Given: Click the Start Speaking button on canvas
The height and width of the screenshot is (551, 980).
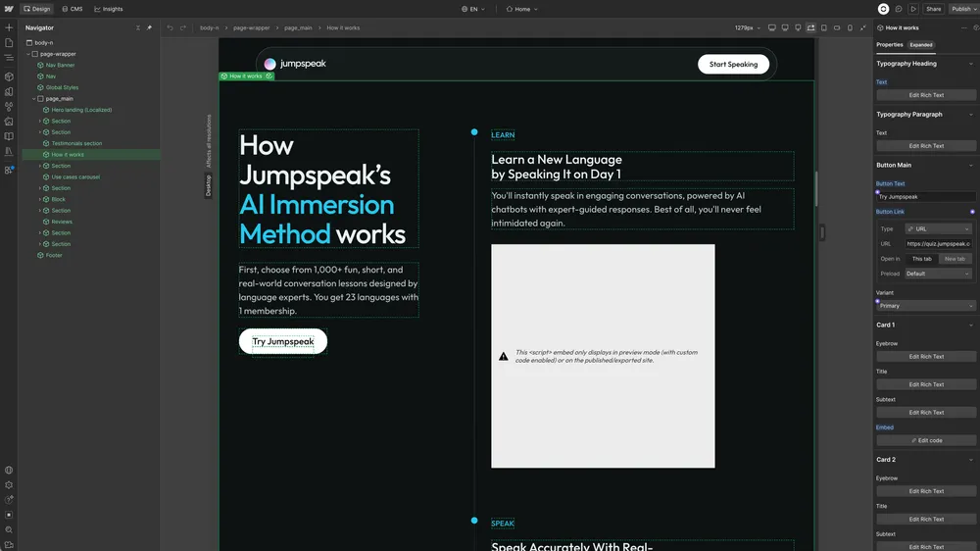Looking at the screenshot, I should coord(733,64).
